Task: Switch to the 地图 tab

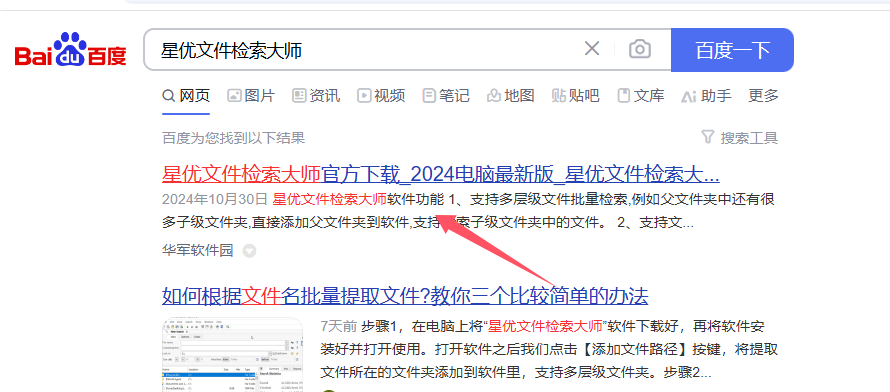Action: [511, 96]
